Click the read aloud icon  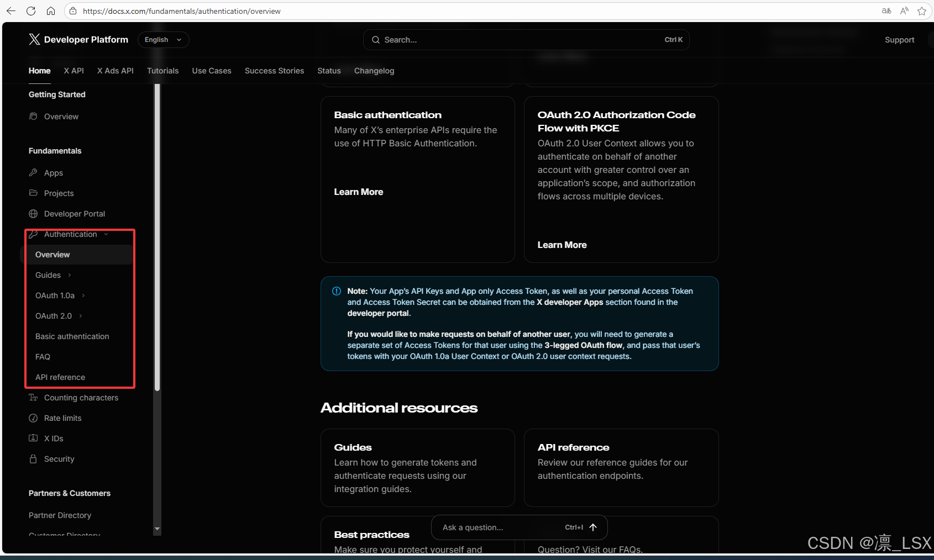(904, 11)
